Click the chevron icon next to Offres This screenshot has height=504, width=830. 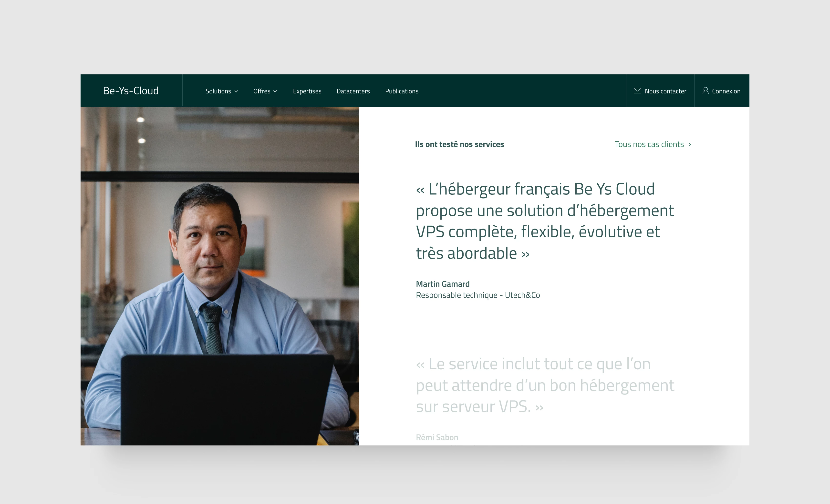click(275, 91)
